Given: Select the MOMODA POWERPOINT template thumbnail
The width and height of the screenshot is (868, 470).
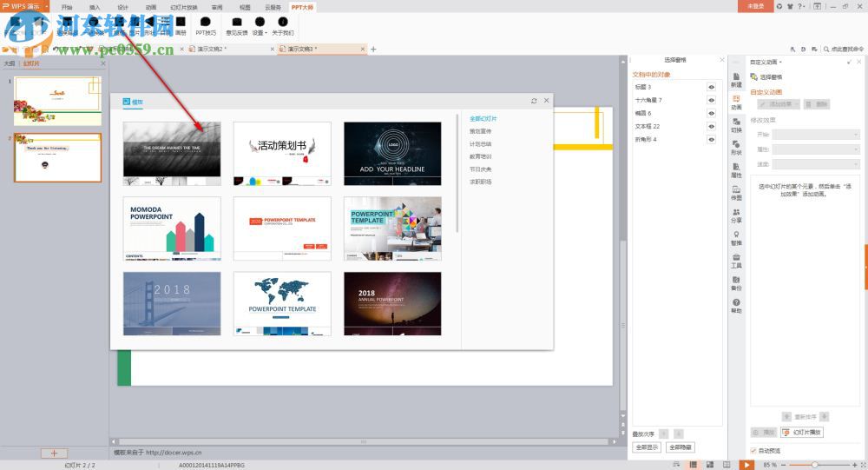Looking at the screenshot, I should (172, 228).
